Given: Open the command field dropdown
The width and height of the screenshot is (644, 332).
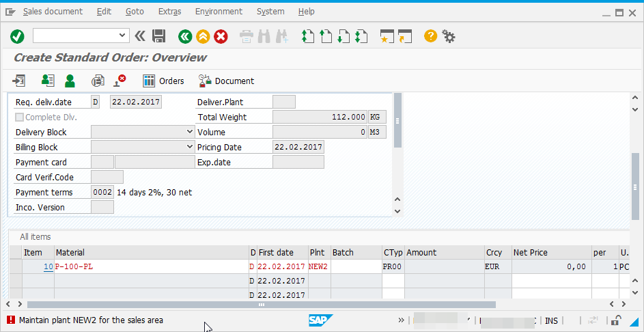Looking at the screenshot, I should point(122,36).
